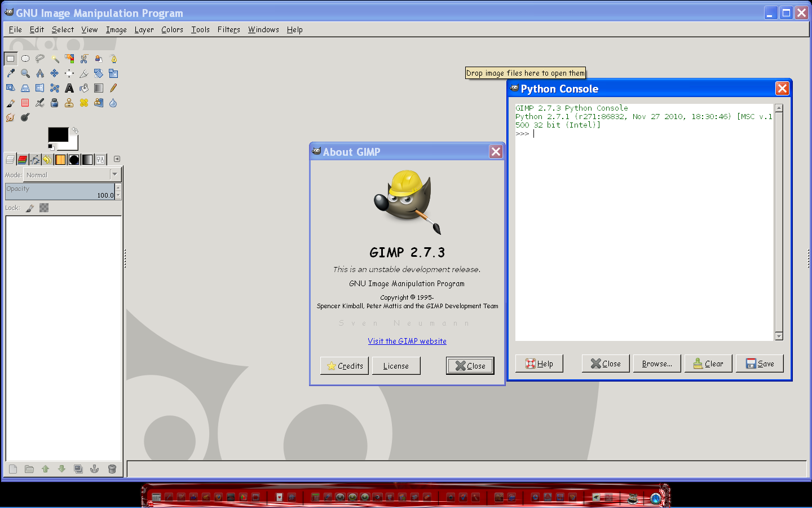Select the Clone stamp tool
812x508 pixels.
[x=69, y=103]
